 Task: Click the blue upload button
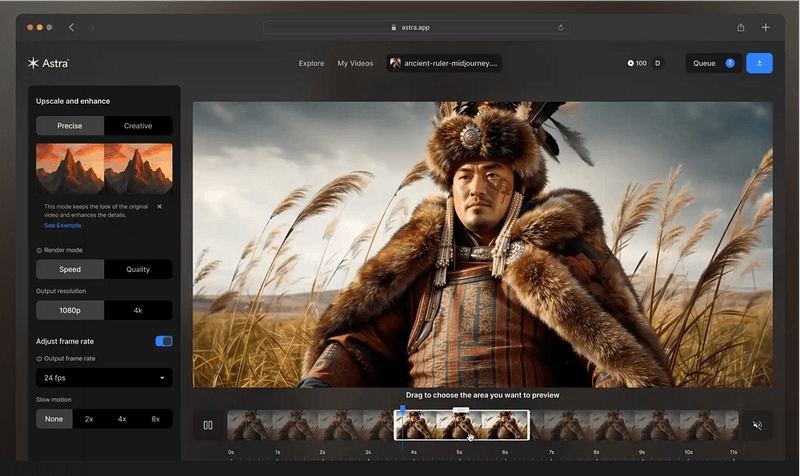[x=759, y=63]
